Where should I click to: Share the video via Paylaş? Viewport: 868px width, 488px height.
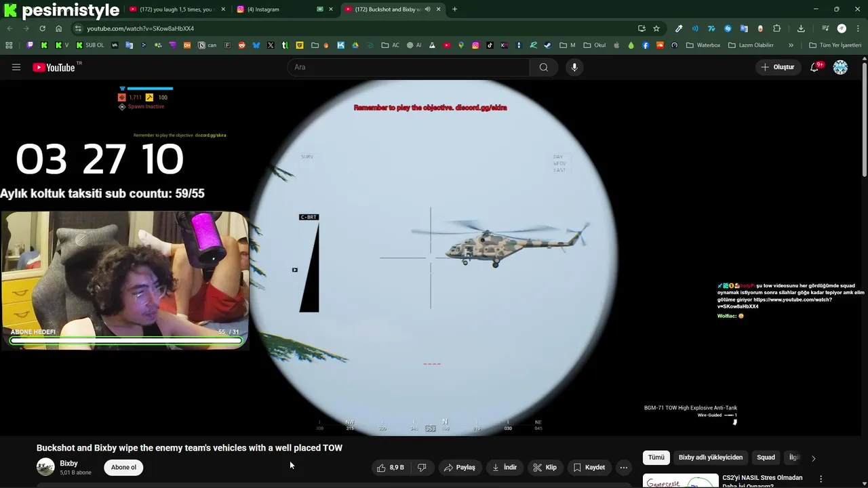(460, 467)
